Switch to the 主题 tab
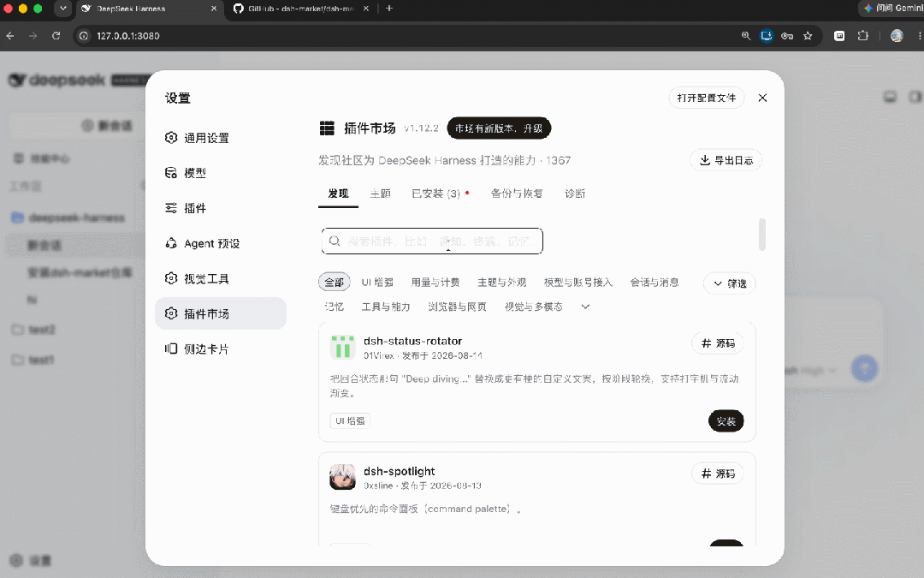924x578 pixels. pyautogui.click(x=380, y=194)
